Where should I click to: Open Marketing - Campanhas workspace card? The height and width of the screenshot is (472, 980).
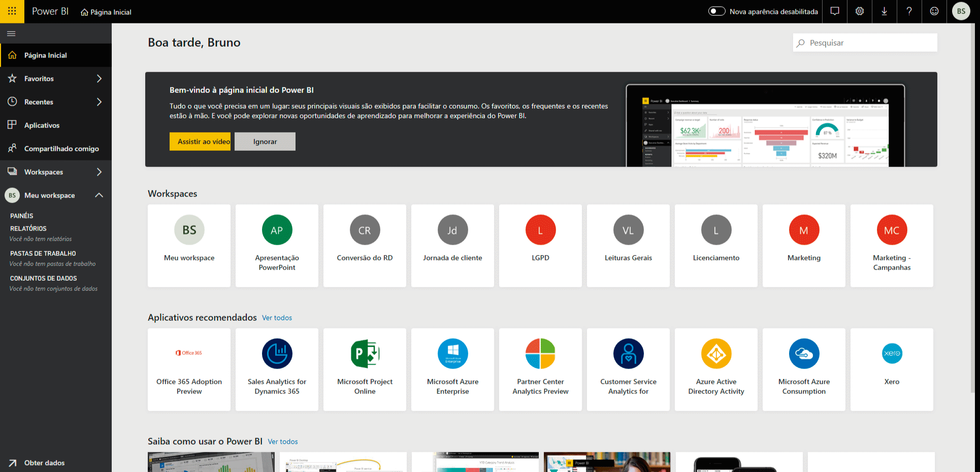coord(892,246)
